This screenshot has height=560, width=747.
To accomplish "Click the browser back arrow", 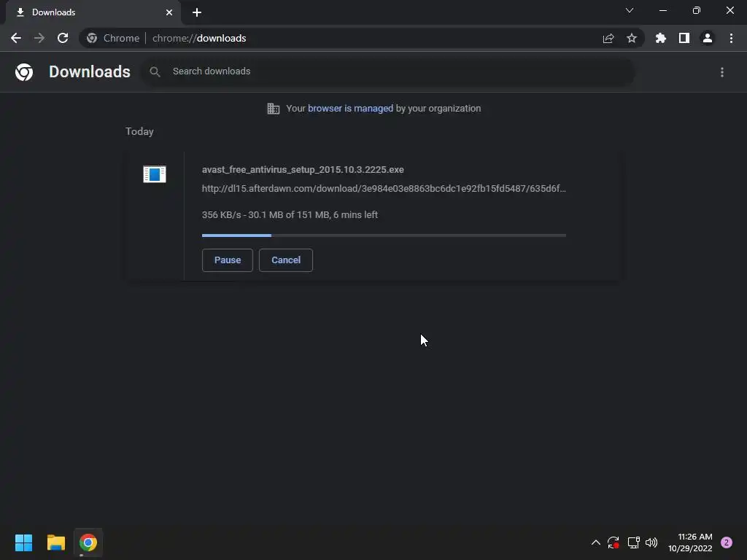I will pyautogui.click(x=16, y=38).
